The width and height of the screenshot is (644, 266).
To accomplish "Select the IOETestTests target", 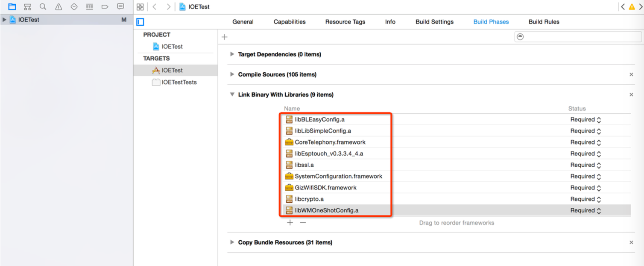I will pos(179,82).
